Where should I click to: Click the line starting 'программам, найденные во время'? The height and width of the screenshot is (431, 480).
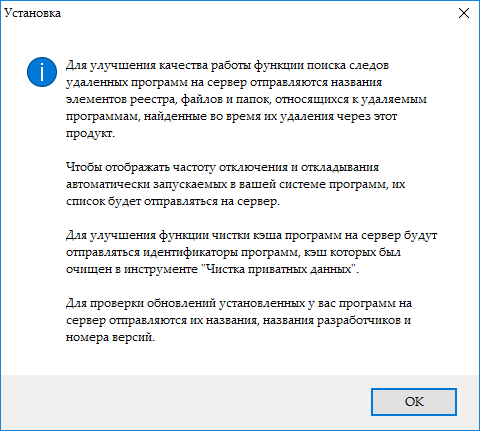(231, 116)
